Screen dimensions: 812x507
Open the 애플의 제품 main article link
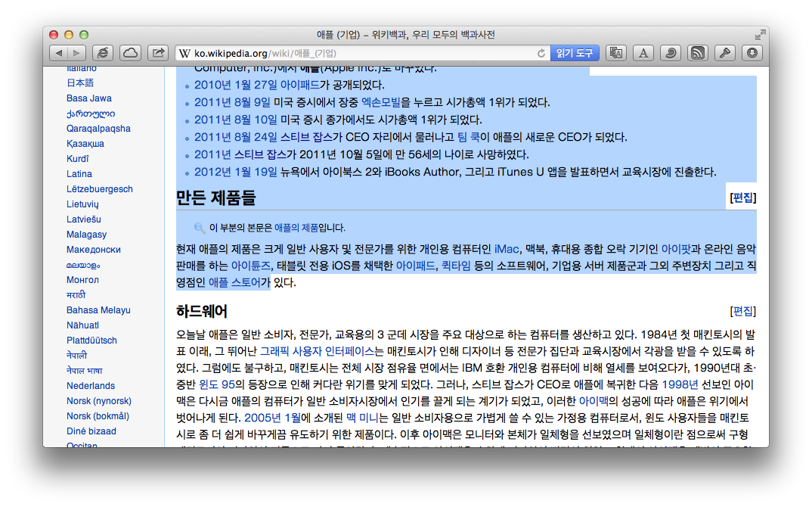[296, 228]
